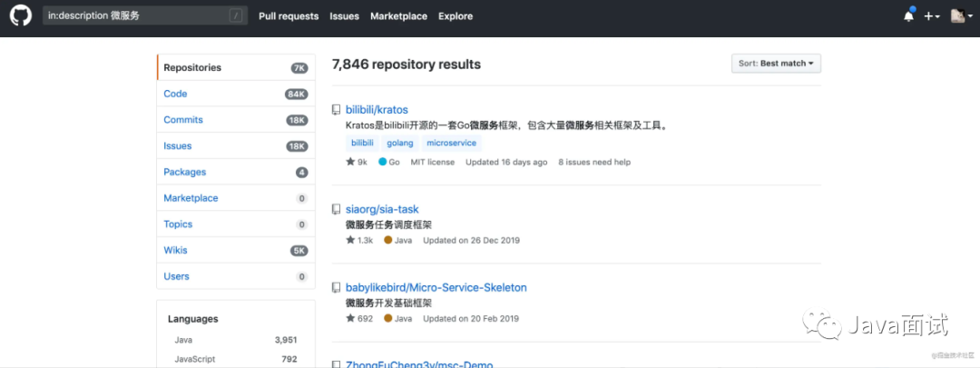Show Users results

236,276
